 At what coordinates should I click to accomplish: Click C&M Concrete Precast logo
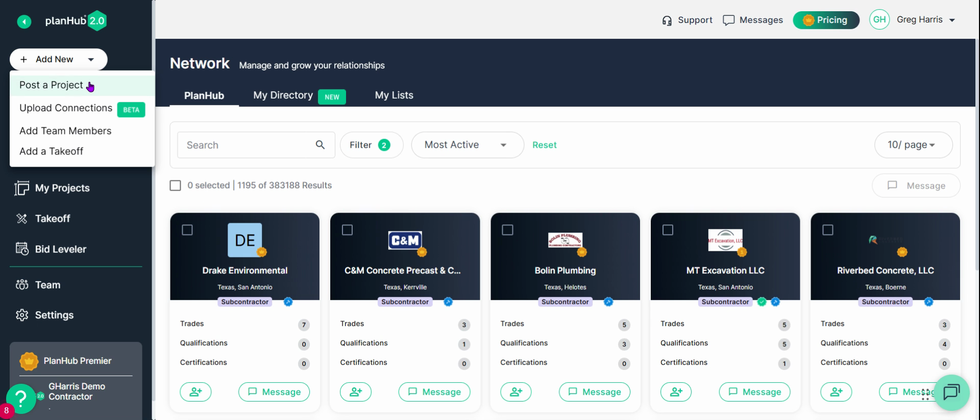tap(405, 240)
